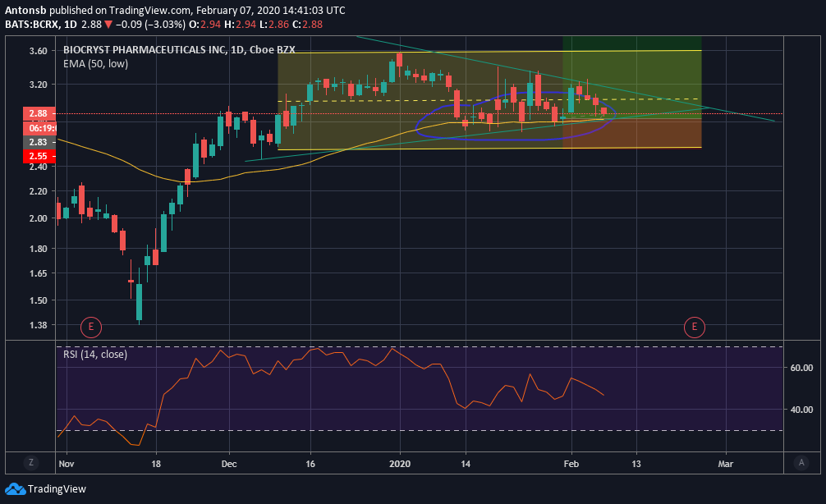The width and height of the screenshot is (826, 504).
Task: Select the EMA (50, low) indicator label
Action: pos(95,64)
